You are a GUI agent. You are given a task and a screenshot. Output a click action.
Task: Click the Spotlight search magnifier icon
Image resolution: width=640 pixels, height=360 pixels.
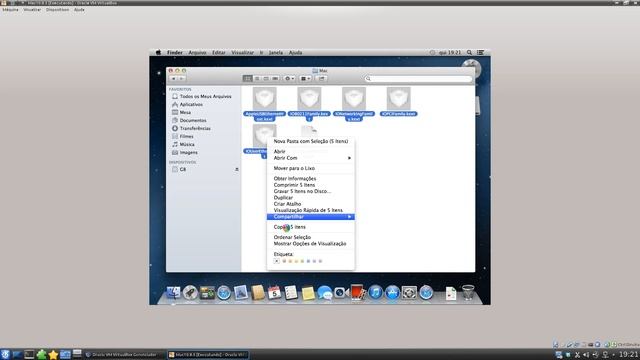[x=469, y=52]
